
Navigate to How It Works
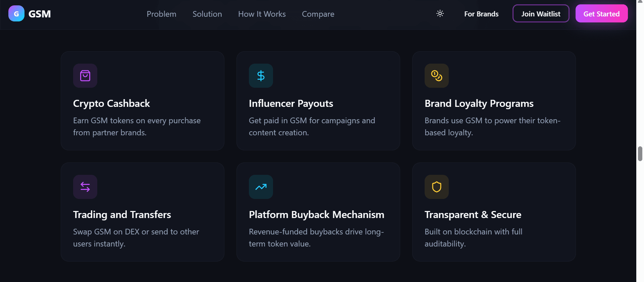click(262, 14)
